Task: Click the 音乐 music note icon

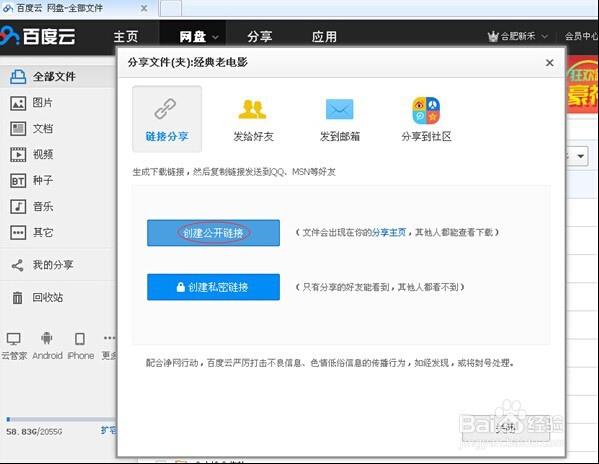Action: point(18,207)
